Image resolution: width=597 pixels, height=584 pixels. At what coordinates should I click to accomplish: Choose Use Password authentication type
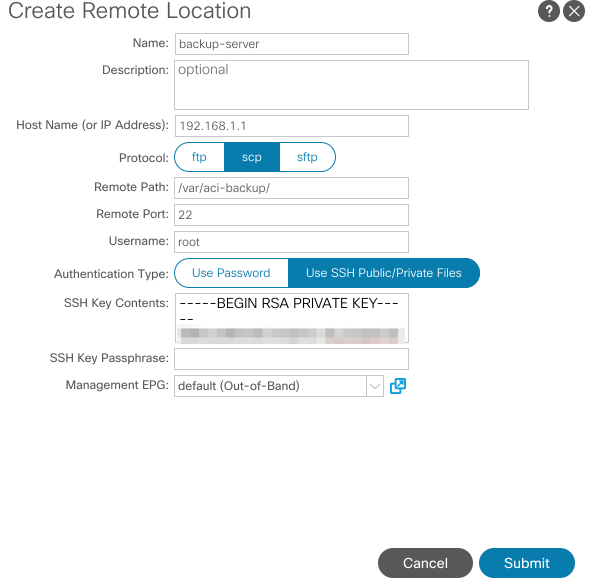point(231,273)
